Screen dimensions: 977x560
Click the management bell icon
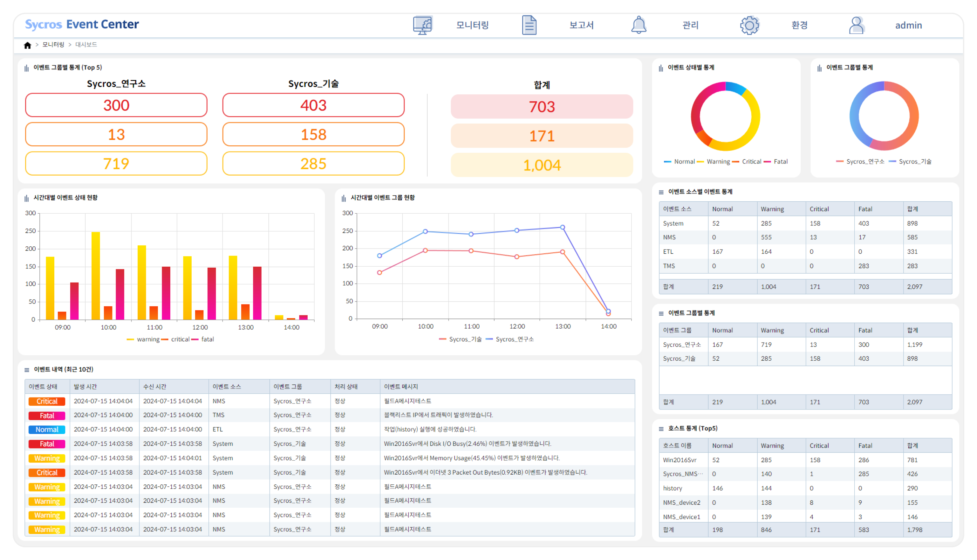point(639,25)
